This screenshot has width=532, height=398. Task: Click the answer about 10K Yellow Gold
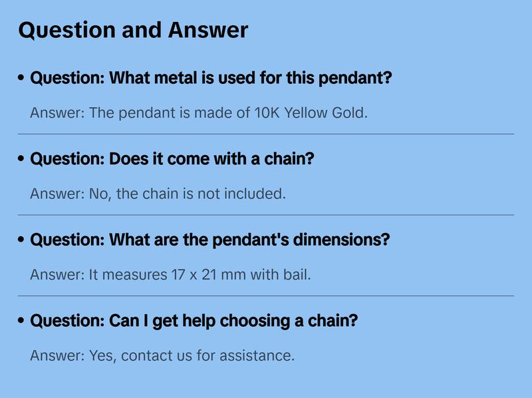click(199, 112)
